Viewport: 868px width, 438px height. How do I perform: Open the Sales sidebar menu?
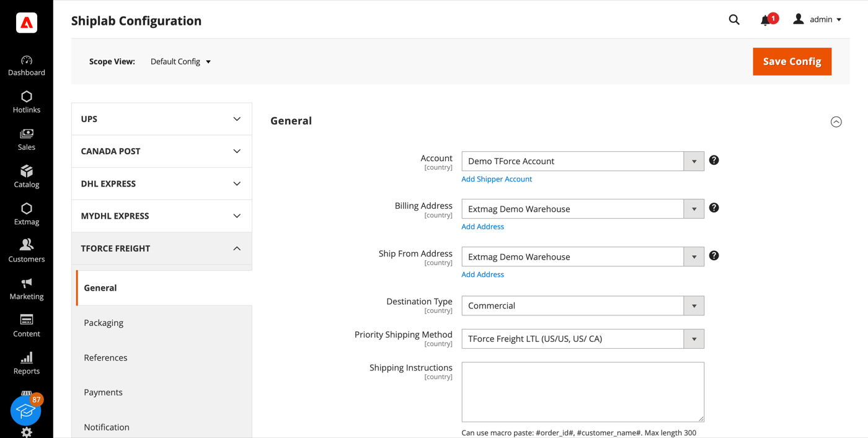27,140
